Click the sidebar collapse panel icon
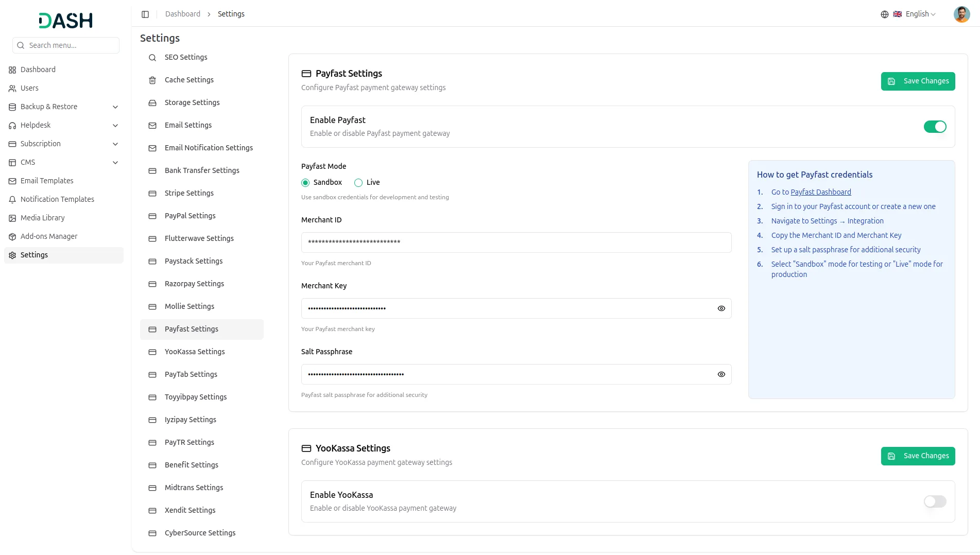Viewport: 980px width, 555px height. click(145, 14)
